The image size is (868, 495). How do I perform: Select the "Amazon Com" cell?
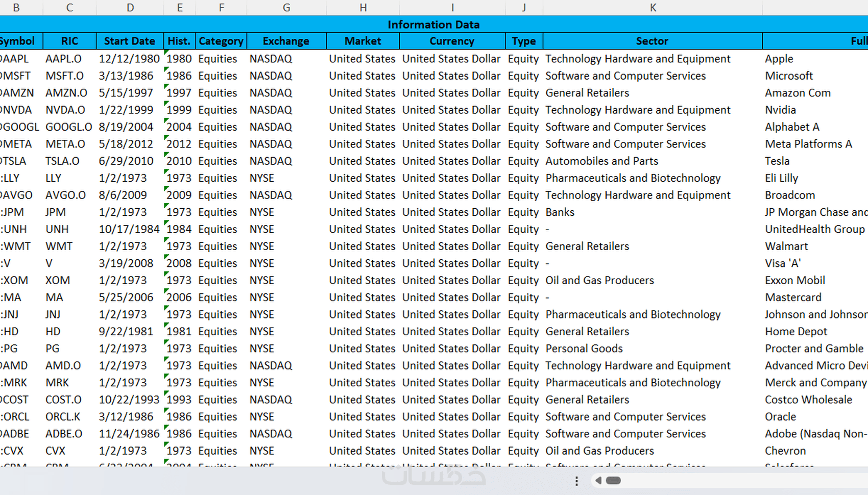coord(815,93)
